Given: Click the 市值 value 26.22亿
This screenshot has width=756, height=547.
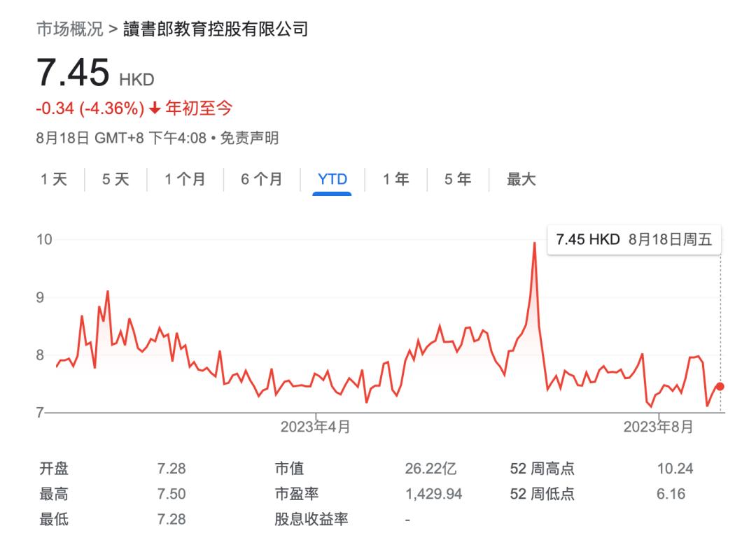Looking at the screenshot, I should click(x=430, y=469).
